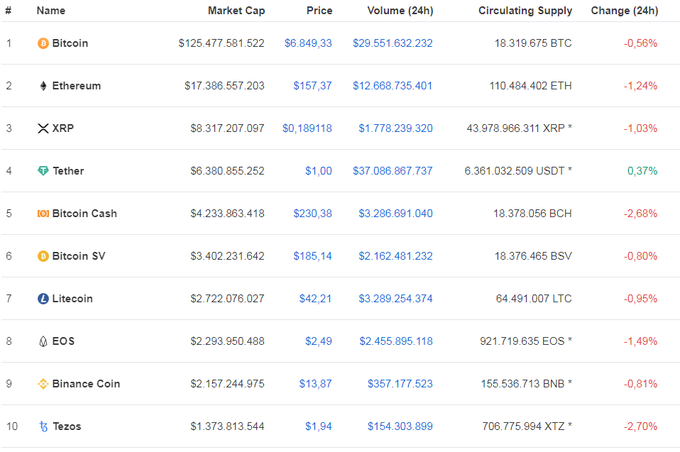Select XRP market cap $8.317.207.097
The width and height of the screenshot is (680, 452).
click(227, 128)
